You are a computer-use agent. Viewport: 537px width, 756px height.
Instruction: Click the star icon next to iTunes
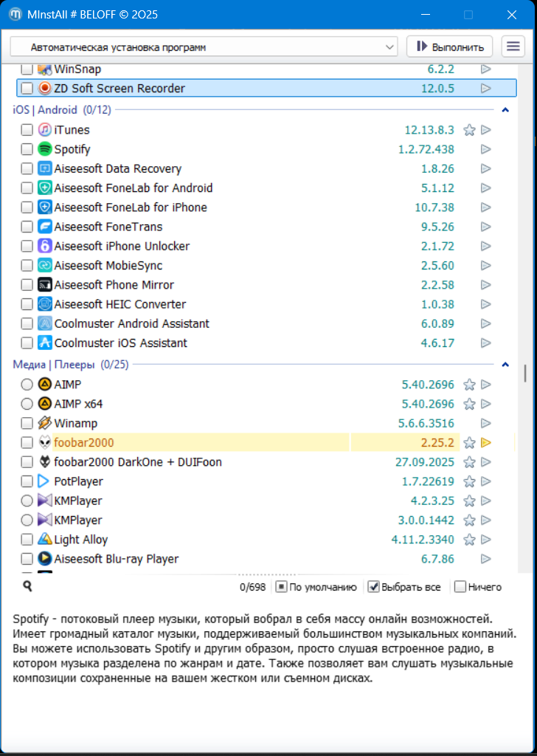(468, 130)
